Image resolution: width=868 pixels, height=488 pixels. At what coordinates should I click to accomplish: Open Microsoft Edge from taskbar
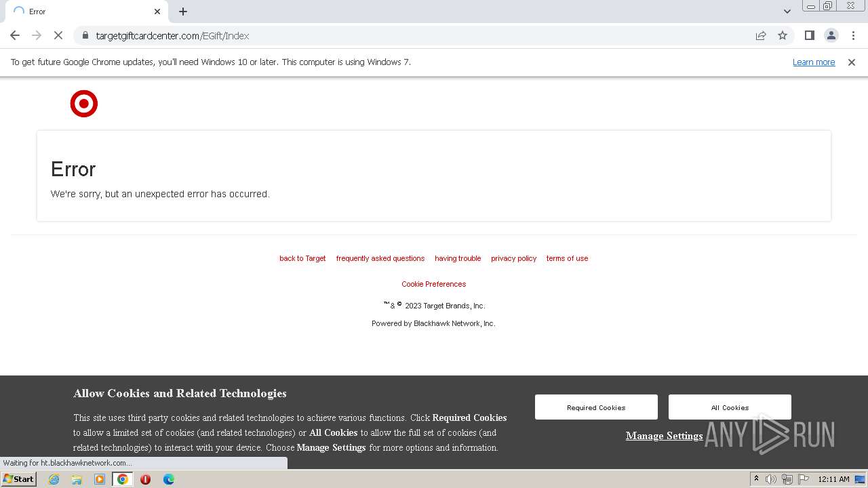pyautogui.click(x=168, y=479)
